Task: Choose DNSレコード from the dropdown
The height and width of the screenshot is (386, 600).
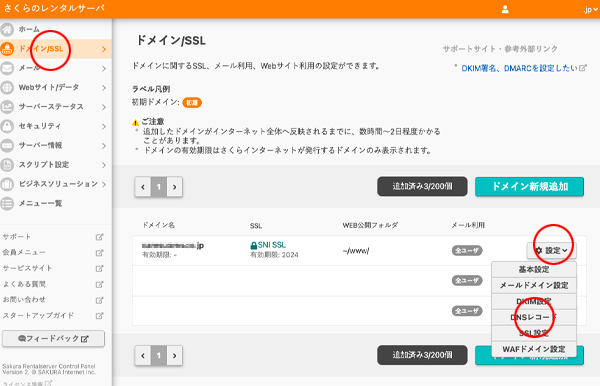Action: pyautogui.click(x=534, y=318)
